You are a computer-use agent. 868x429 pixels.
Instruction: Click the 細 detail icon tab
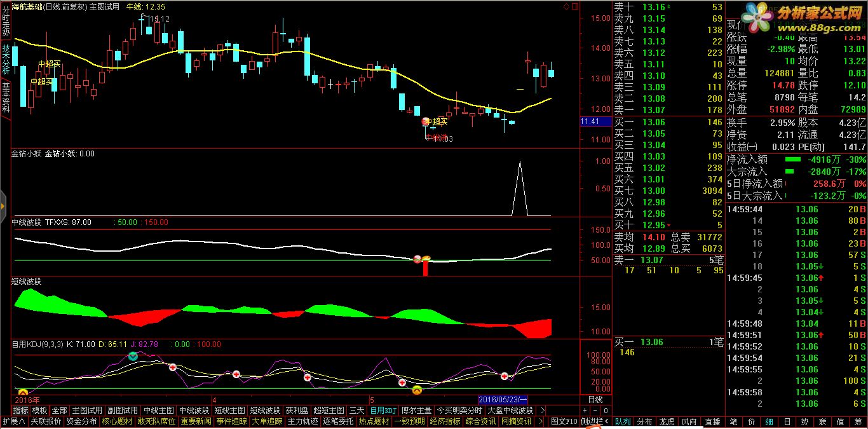[x=770, y=421]
